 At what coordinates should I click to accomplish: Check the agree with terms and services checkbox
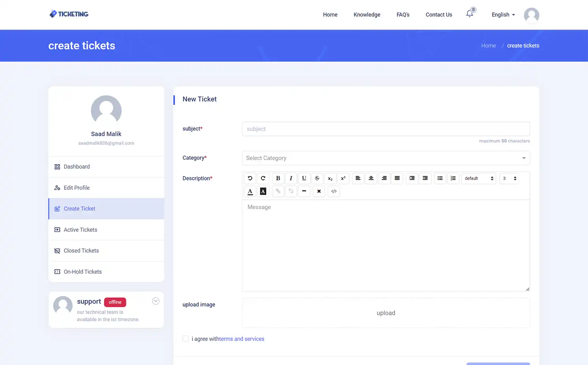pos(185,339)
